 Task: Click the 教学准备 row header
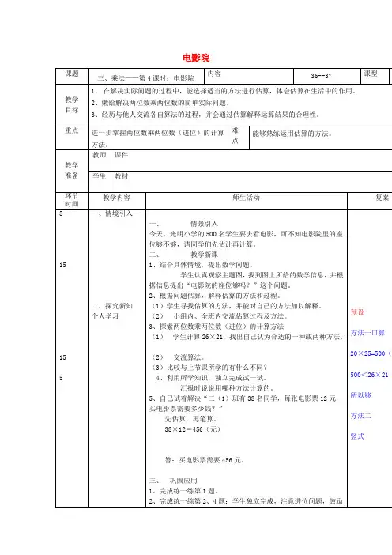72,170
